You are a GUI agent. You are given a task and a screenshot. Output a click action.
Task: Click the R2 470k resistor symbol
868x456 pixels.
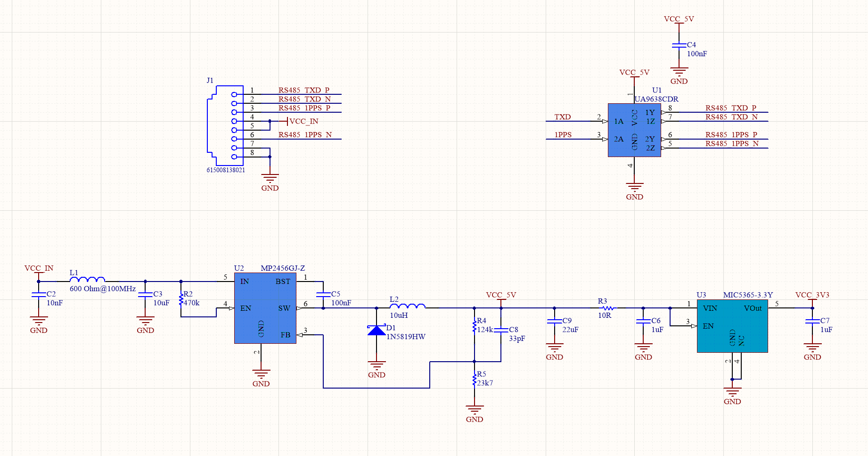181,299
